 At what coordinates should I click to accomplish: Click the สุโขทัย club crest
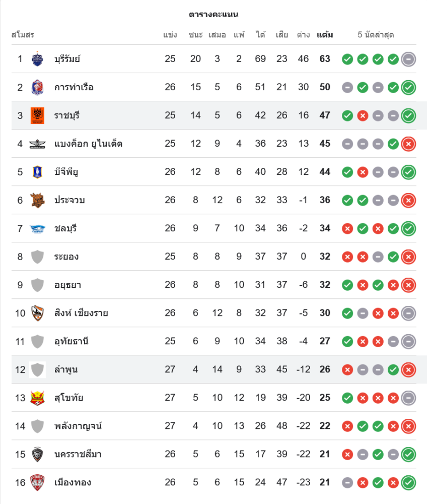(x=37, y=398)
